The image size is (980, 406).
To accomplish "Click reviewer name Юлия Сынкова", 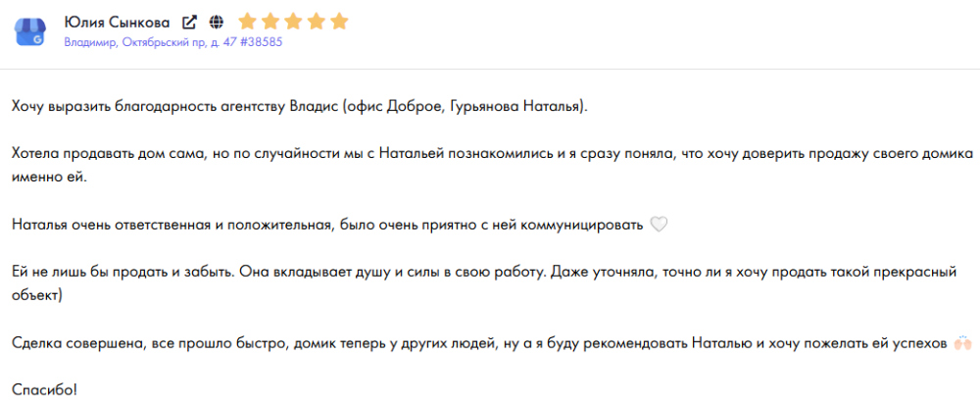I will click(117, 23).
